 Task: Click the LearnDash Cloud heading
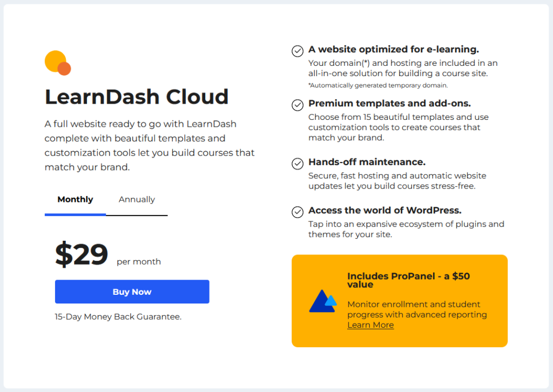click(137, 97)
